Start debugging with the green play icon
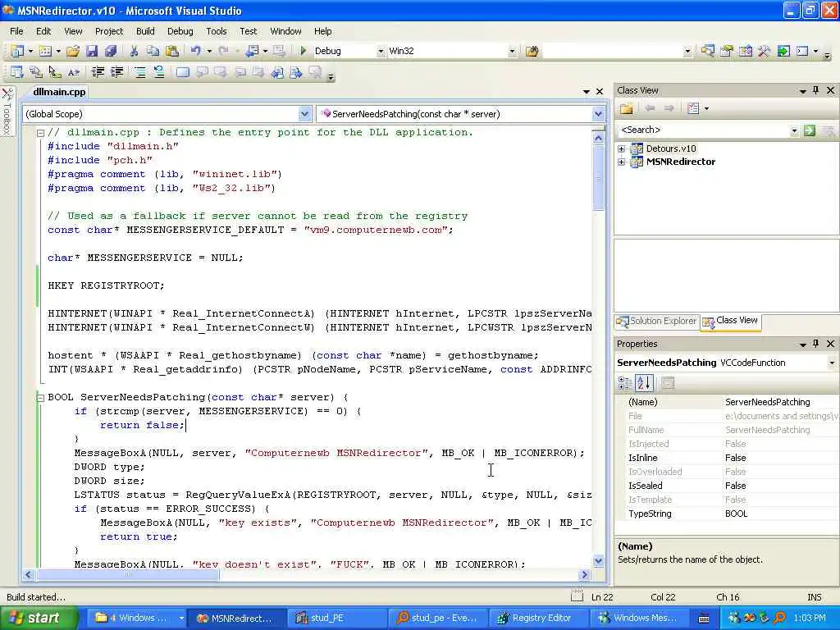 303,51
